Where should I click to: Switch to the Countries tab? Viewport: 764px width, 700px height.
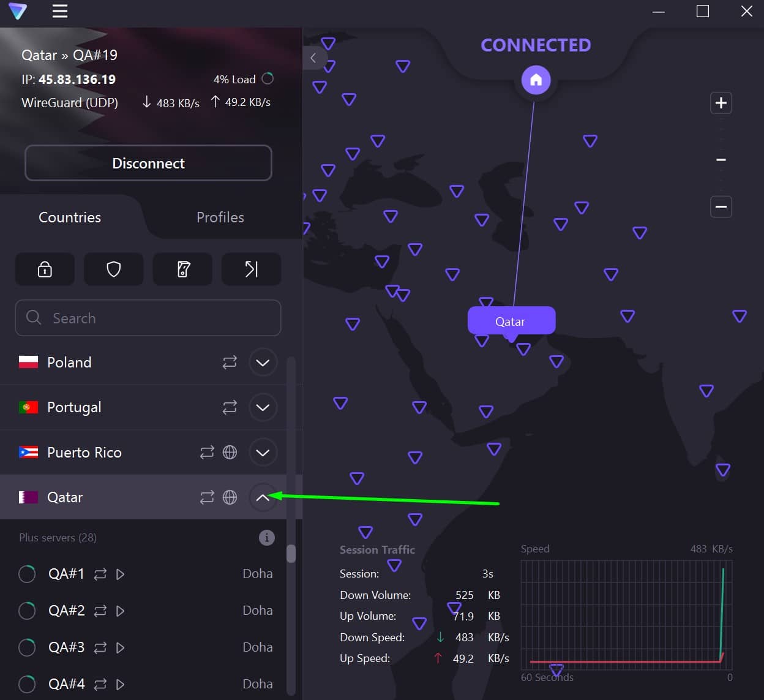[70, 217]
